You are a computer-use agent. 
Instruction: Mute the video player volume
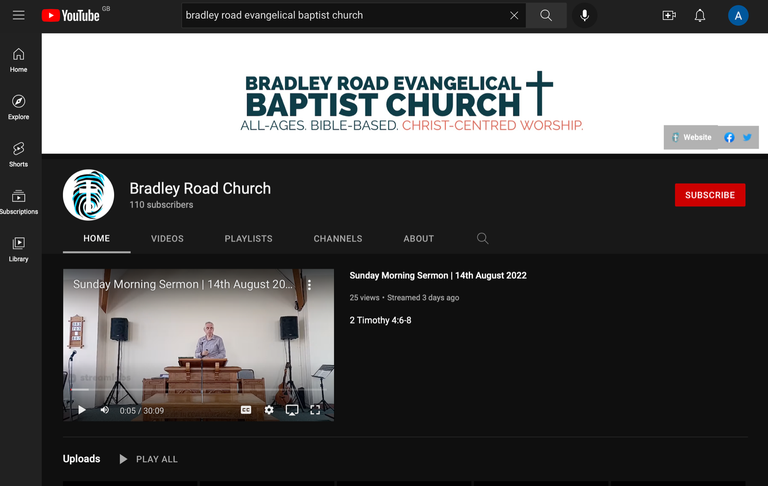coord(105,410)
